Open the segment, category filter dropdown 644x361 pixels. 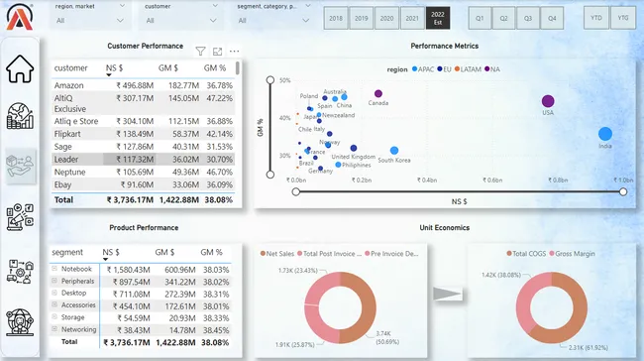[273, 20]
